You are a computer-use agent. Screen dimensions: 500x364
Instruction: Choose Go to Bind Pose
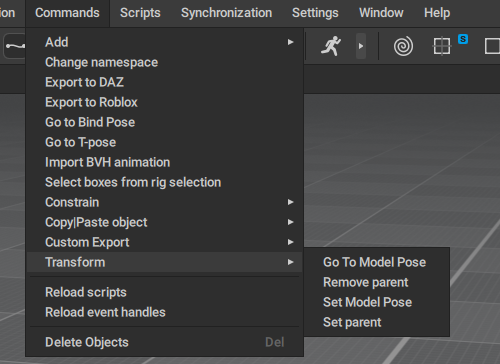click(164, 122)
